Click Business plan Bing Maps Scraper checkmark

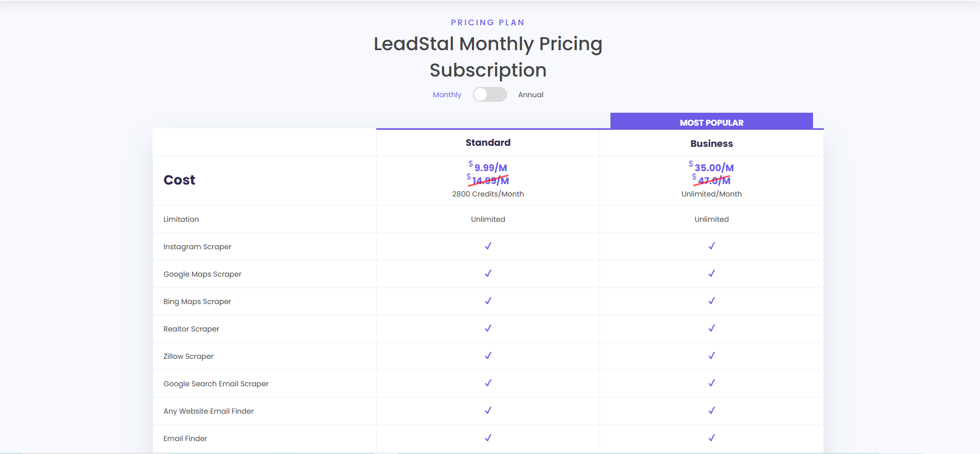tap(711, 301)
